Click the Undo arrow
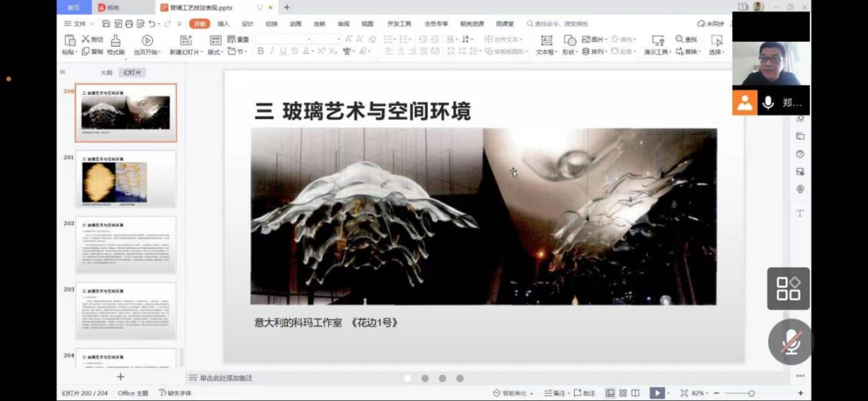The height and width of the screenshot is (401, 868). pyautogui.click(x=152, y=24)
